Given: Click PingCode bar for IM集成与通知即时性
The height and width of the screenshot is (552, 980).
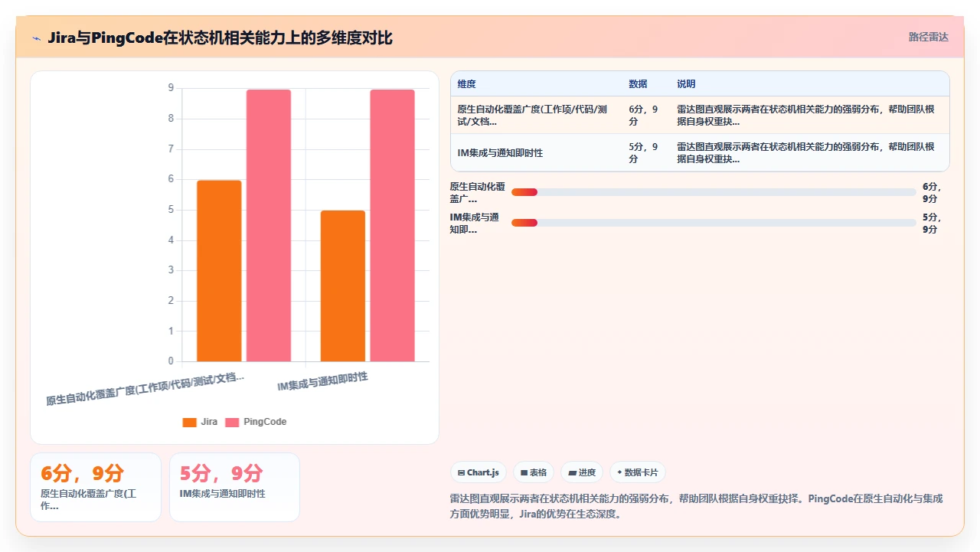Looking at the screenshot, I should (x=393, y=226).
